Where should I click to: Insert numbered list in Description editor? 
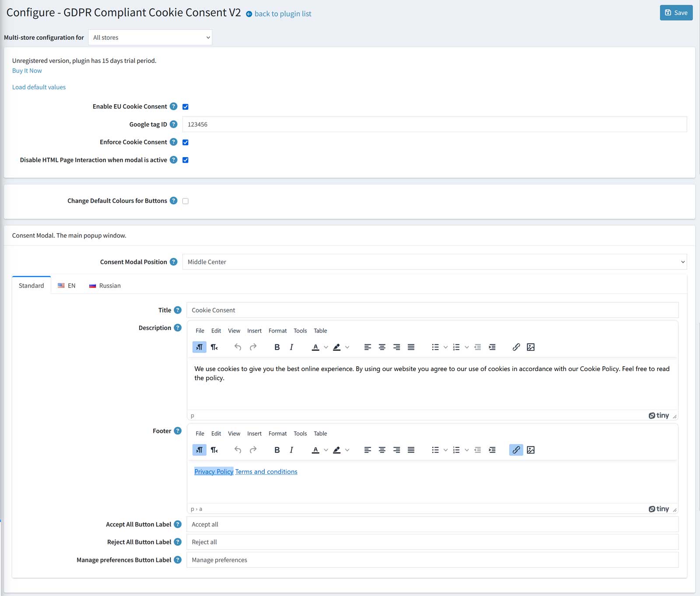(x=456, y=347)
